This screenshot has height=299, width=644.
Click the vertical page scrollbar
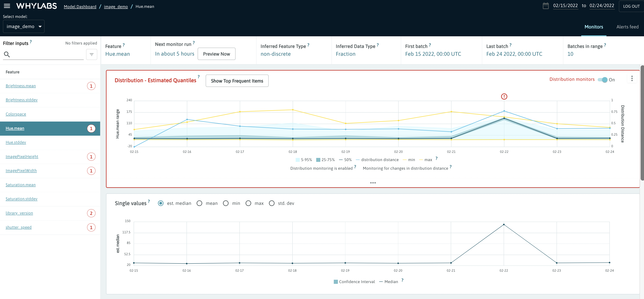pyautogui.click(x=642, y=123)
